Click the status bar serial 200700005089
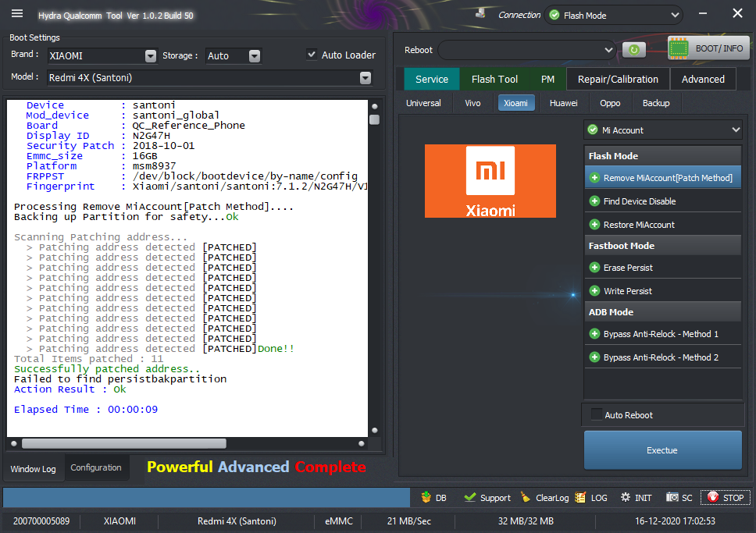756x533 pixels. pyautogui.click(x=41, y=521)
